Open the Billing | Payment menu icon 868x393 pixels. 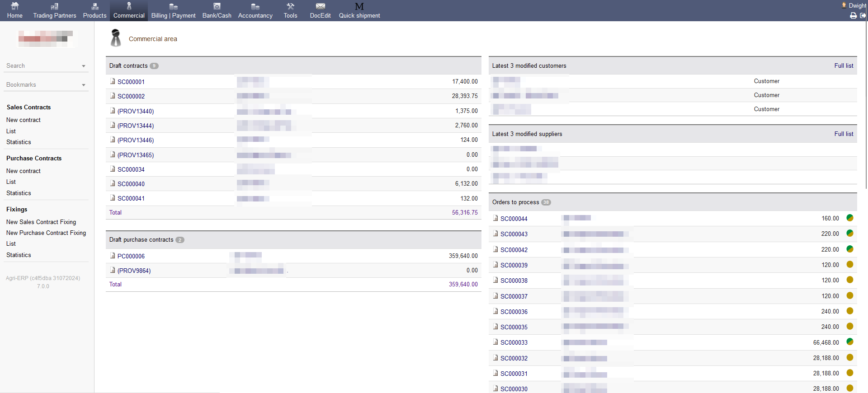(174, 6)
